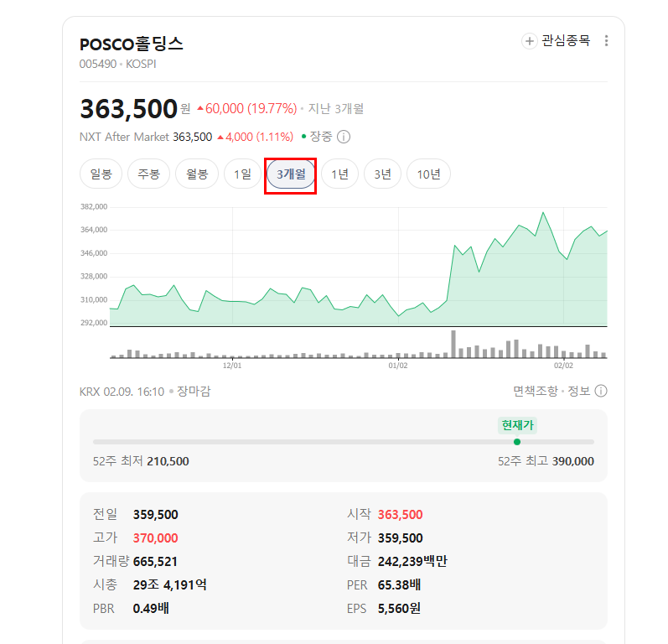Switch chart to 10년 period
The image size is (668, 644).
(428, 174)
